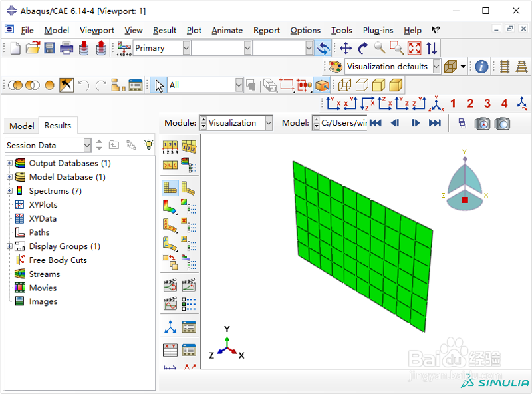This screenshot has height=394, width=532.
Task: Click the Animate Scale Factor icon
Action: pos(170,286)
